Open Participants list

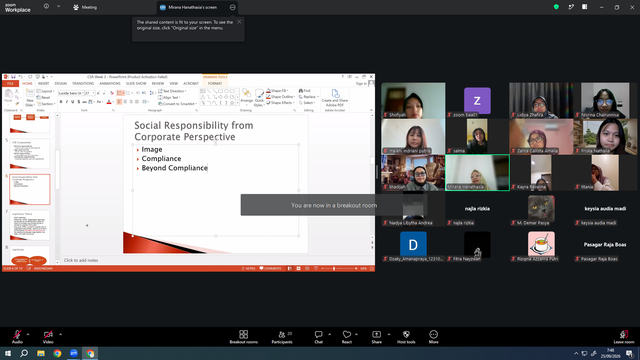282,337
